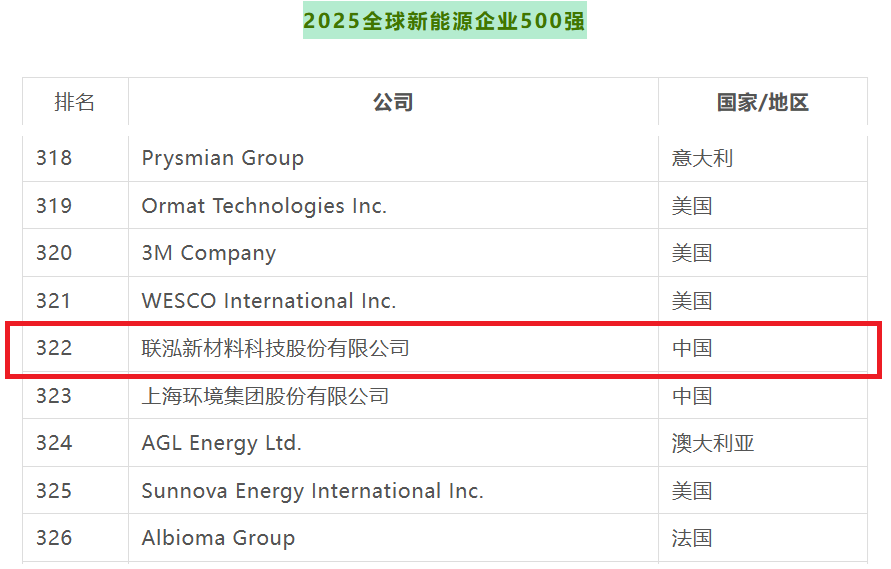Click the 公司 column header
The width and height of the screenshot is (891, 569).
(x=393, y=102)
